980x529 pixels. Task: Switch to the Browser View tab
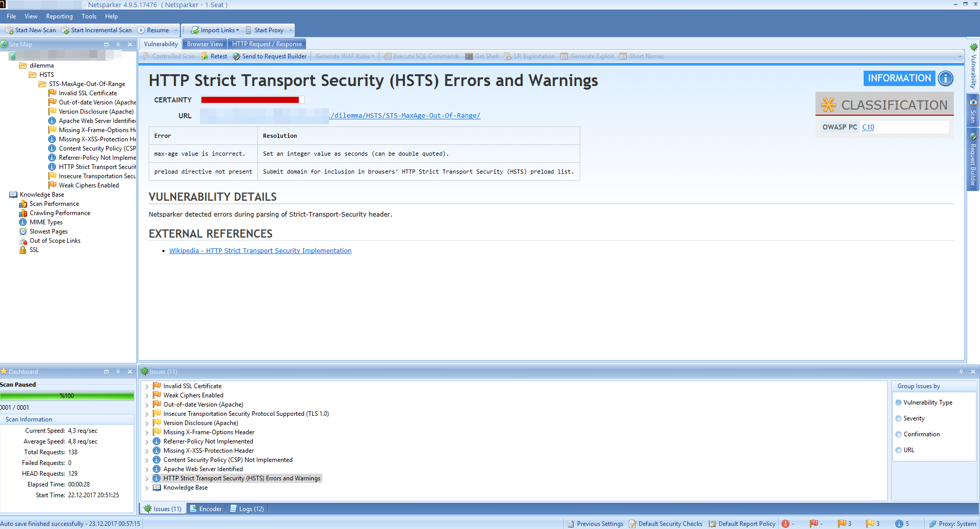[x=204, y=44]
